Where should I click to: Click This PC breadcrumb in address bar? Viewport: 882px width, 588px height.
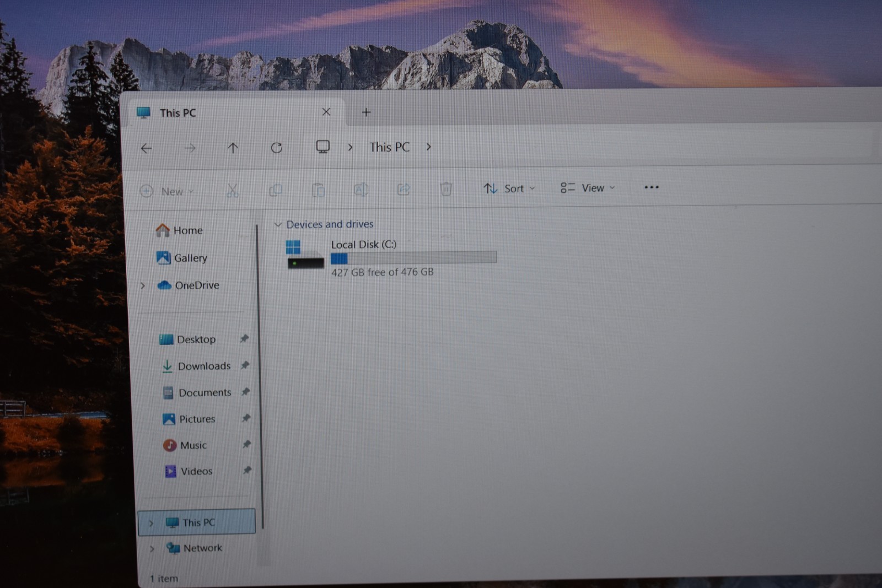[389, 147]
